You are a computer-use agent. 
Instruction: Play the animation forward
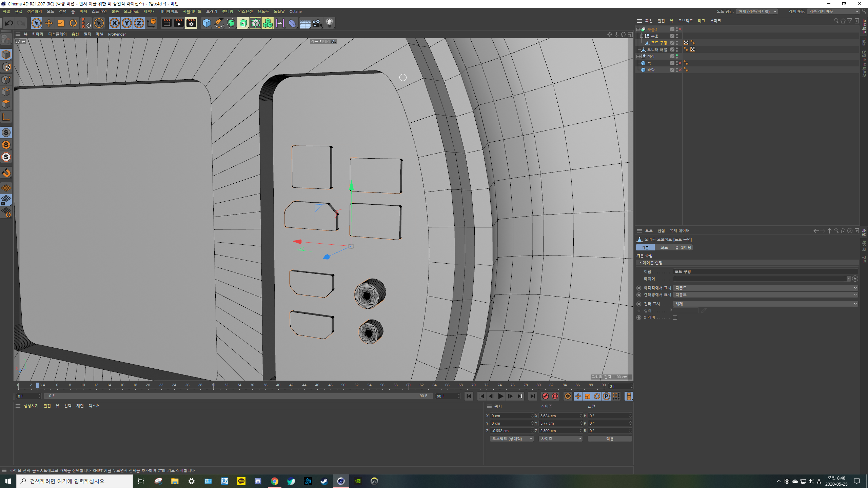500,396
